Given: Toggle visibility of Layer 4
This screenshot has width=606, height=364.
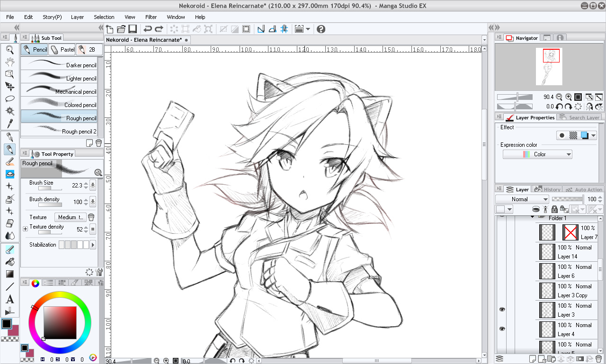Looking at the screenshot, I should click(502, 328).
